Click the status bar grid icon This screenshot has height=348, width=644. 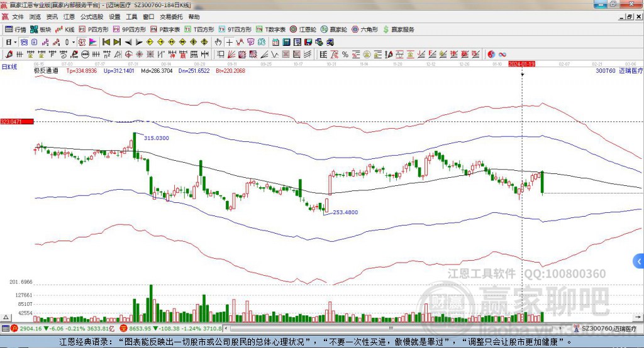click(x=5, y=329)
